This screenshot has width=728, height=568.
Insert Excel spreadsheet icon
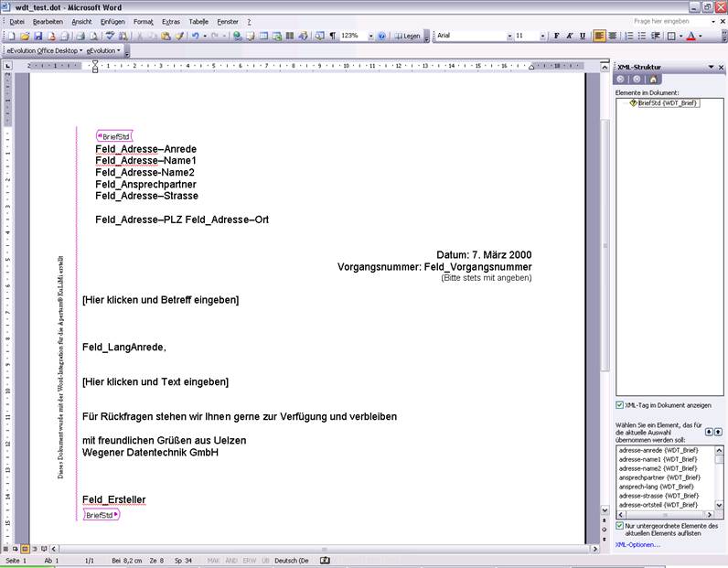[x=277, y=36]
